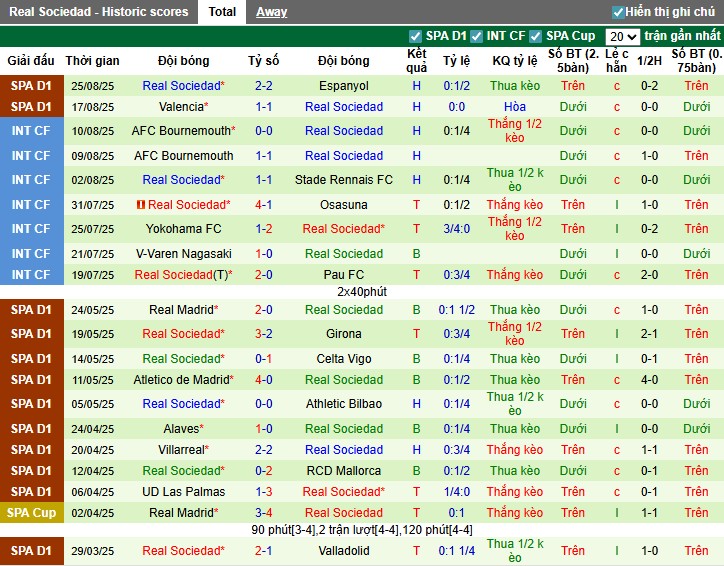This screenshot has height=566, width=724.
Task: Click the 2x40phút note
Action: click(x=362, y=292)
